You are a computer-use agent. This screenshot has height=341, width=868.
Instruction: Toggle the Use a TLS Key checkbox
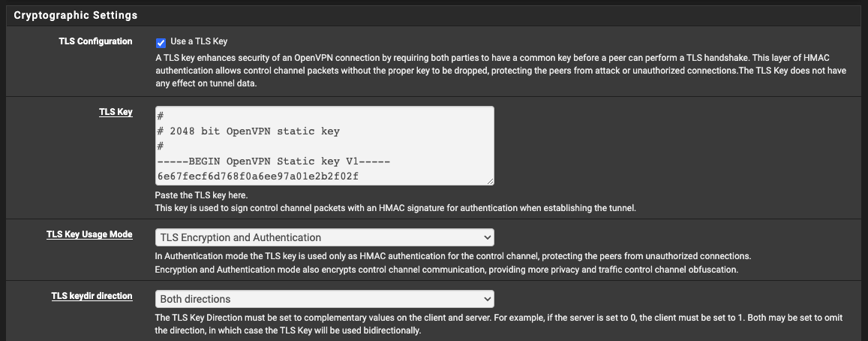161,43
